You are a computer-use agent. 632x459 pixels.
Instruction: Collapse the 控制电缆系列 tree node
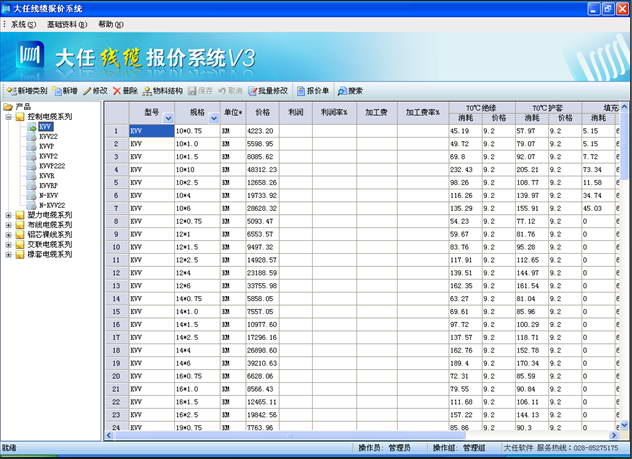(8, 117)
